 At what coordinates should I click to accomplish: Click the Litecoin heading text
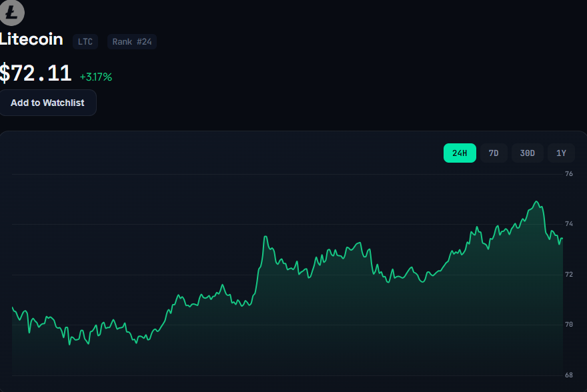tap(31, 39)
